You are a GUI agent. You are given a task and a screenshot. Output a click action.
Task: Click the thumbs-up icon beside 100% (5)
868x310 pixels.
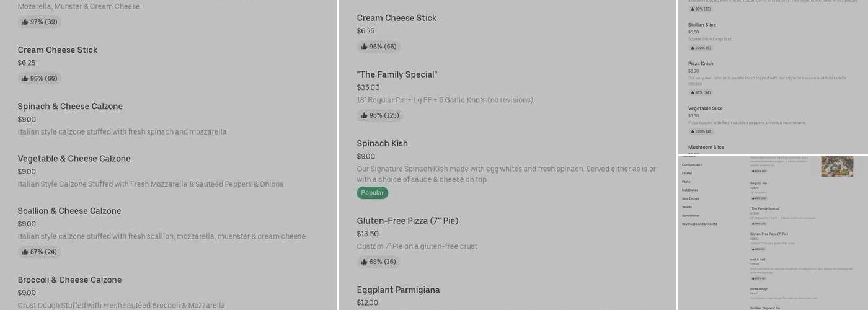[693, 48]
